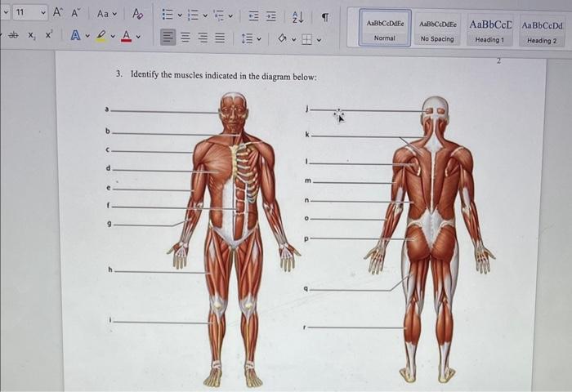This screenshot has width=572, height=392.
Task: Select the rear-view muscle diagram image
Action: coord(430,238)
